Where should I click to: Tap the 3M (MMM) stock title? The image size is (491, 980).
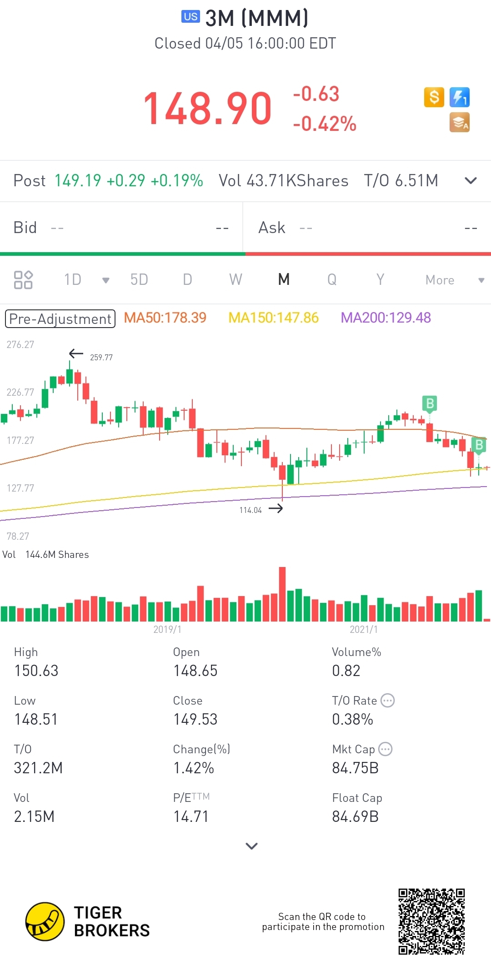257,18
